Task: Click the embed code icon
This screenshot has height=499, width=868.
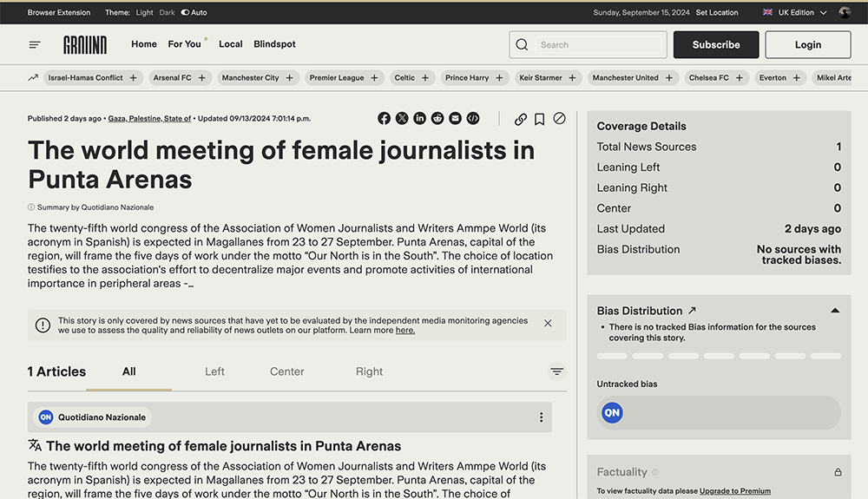Action: pyautogui.click(x=473, y=119)
